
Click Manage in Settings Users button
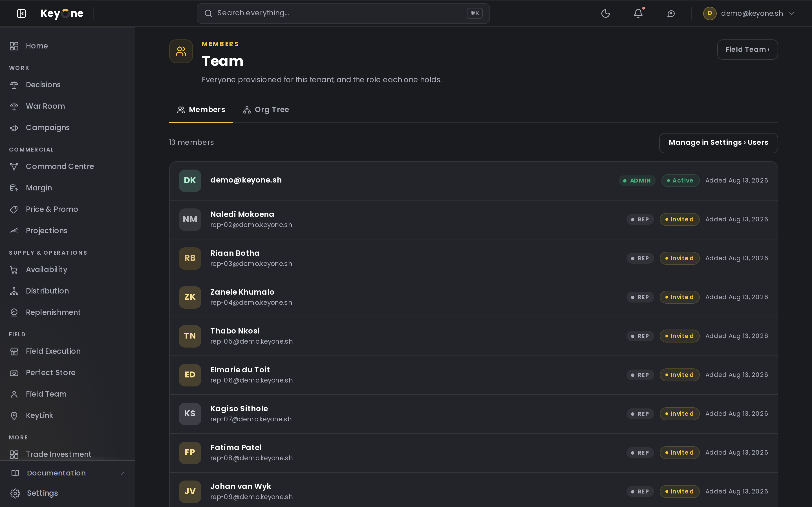[x=718, y=143]
